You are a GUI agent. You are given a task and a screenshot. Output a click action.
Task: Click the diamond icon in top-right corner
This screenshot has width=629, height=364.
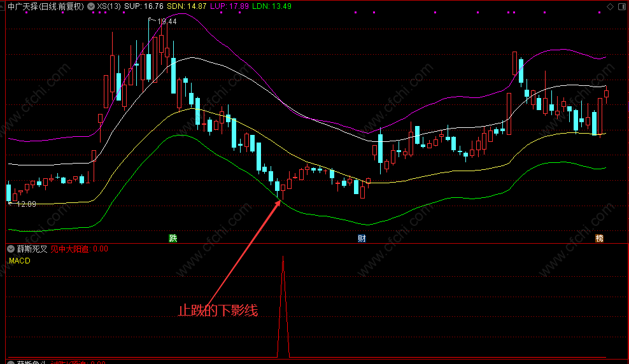[x=610, y=6]
